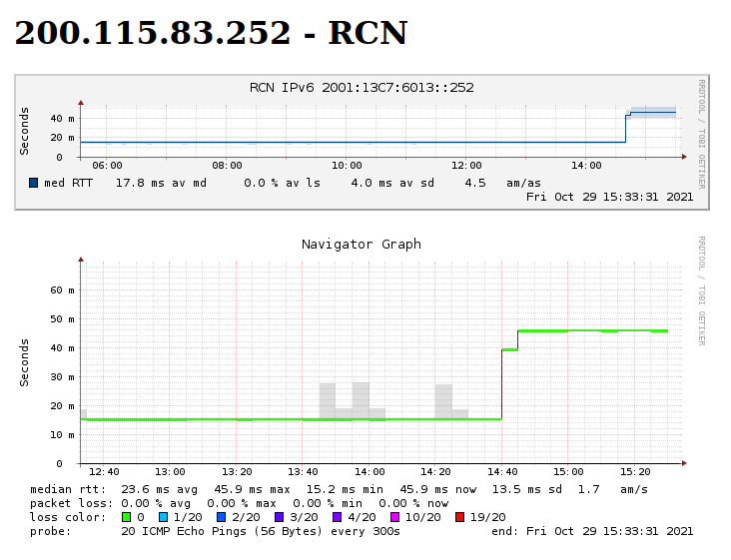Click the Navigator Graph title
The height and width of the screenshot is (560, 731).
point(362,245)
